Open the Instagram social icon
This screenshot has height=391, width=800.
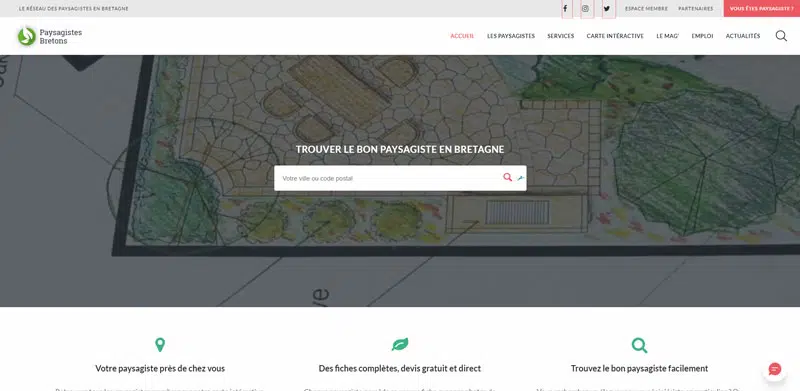[x=587, y=9]
